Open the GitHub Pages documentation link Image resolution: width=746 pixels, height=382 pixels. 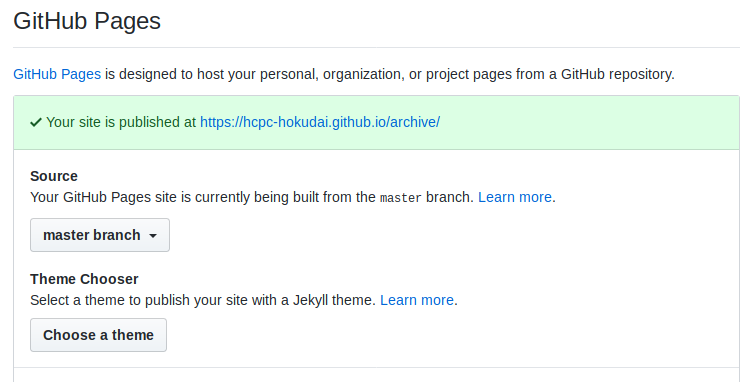[57, 74]
